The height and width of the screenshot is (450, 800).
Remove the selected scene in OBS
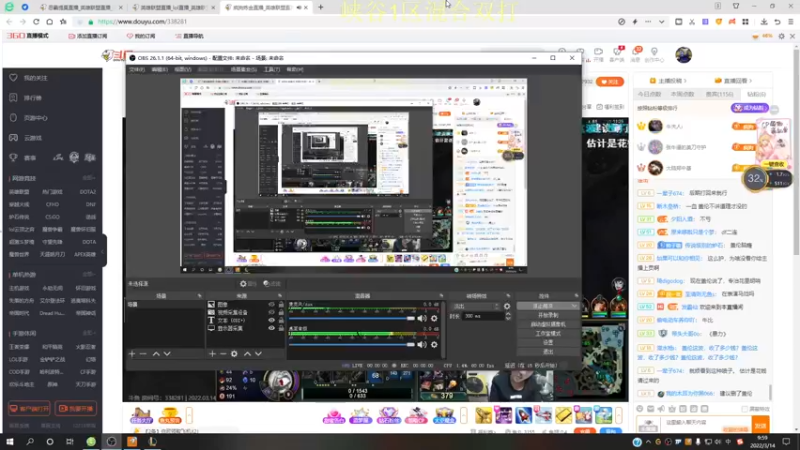tap(143, 354)
